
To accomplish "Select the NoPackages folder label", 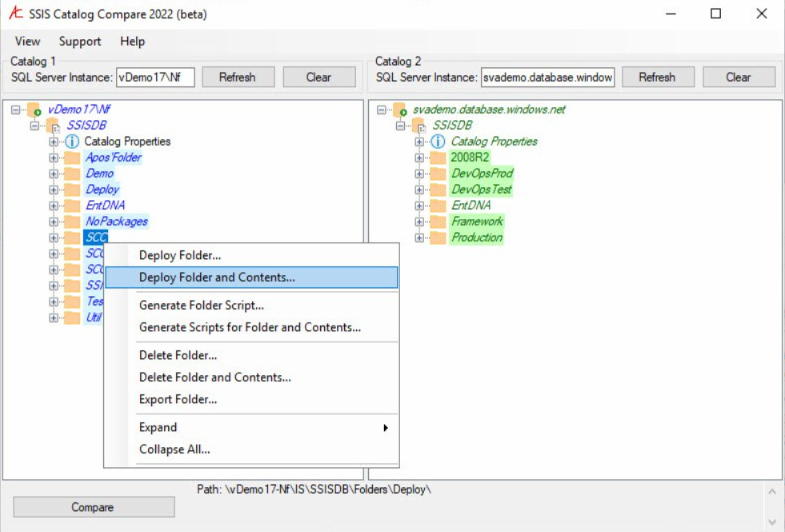I will (x=117, y=222).
